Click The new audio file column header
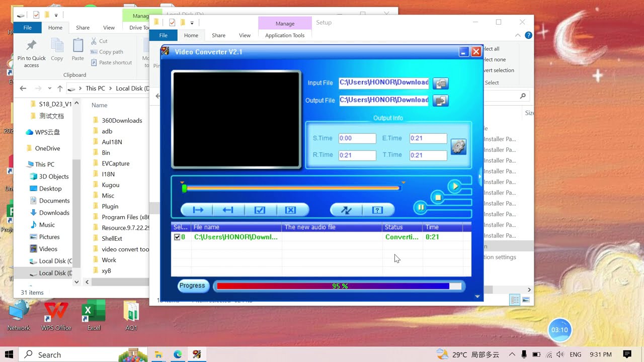Screen dimensions: 644x362 click(332, 227)
